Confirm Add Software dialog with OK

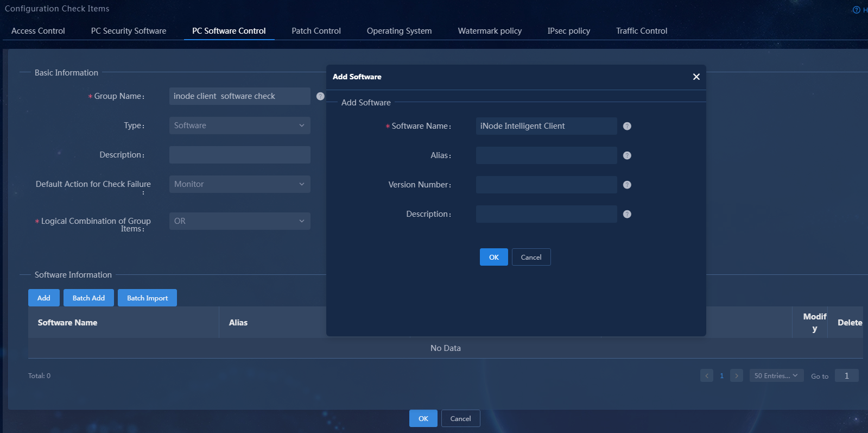click(x=494, y=257)
